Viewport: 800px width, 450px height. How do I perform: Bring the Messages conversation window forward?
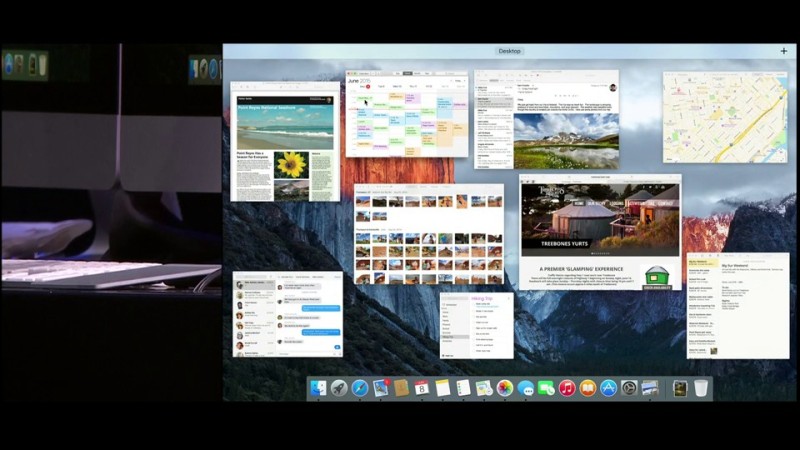(x=288, y=314)
